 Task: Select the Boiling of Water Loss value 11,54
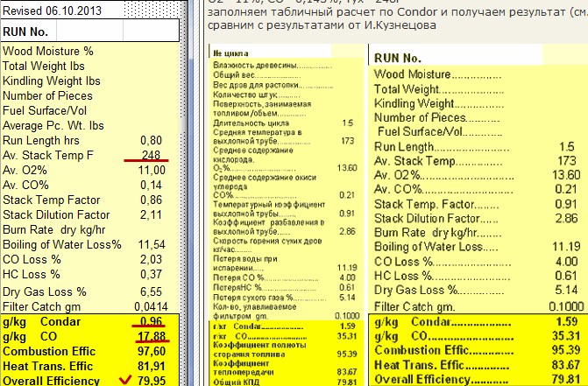(152, 244)
